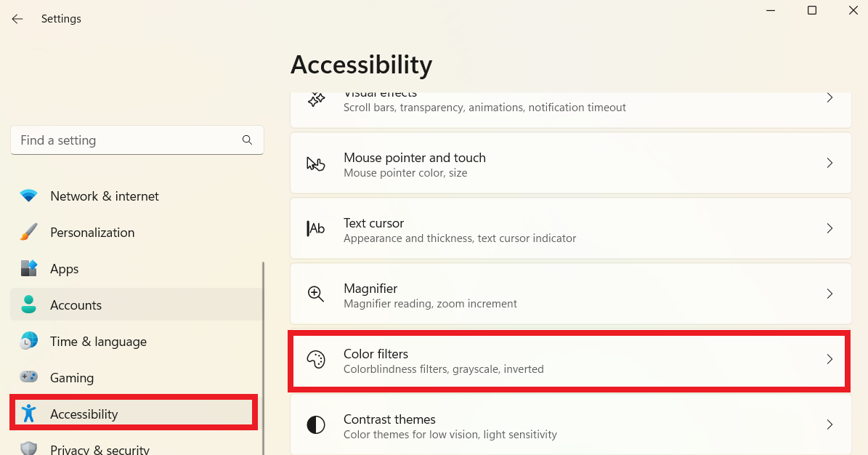The image size is (868, 455).
Task: Click the Personalization paintbrush icon
Action: click(x=29, y=233)
